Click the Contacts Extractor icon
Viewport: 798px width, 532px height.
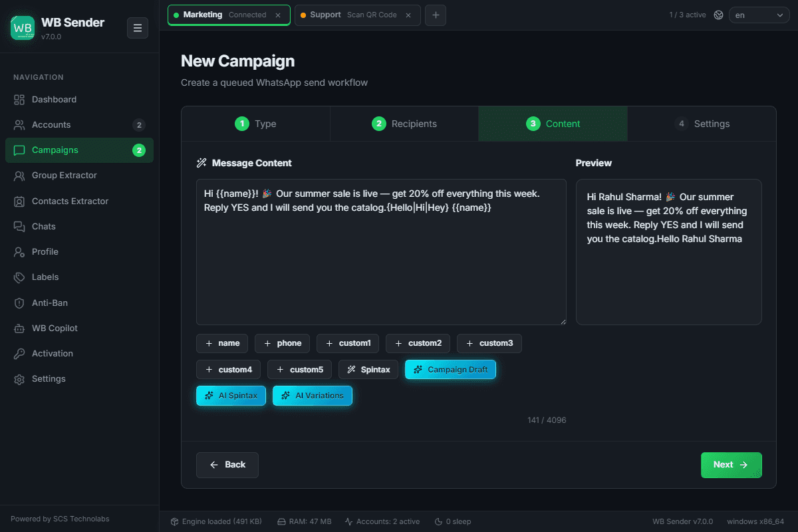[x=19, y=201]
